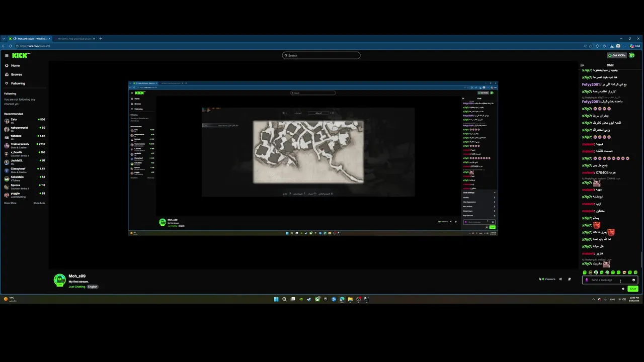Open the Windows Start menu
This screenshot has height=362, width=644.
point(276,299)
